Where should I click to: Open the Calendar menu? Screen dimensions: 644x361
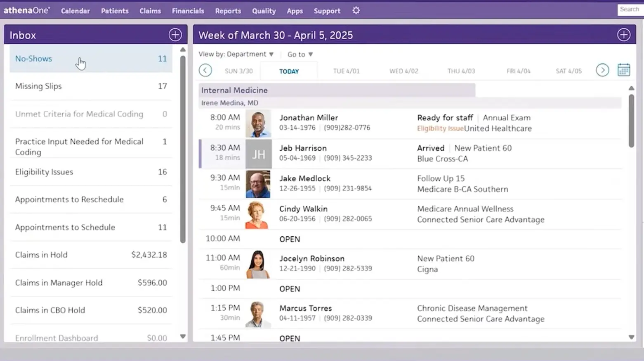click(x=75, y=11)
